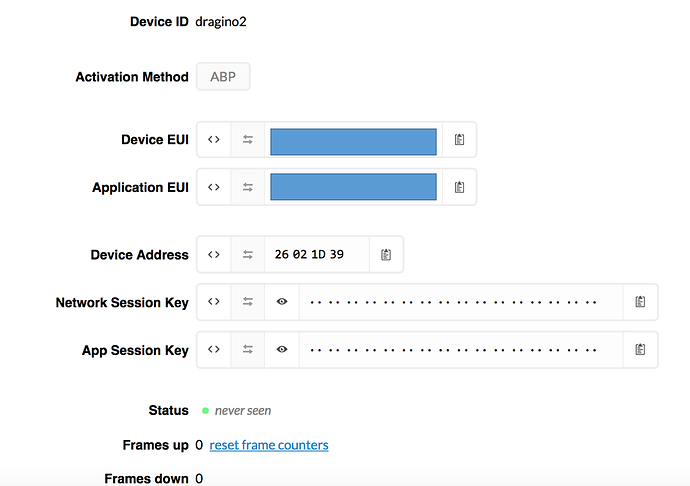Swap byte order of Network Session Key
This screenshot has height=486, width=690.
pyautogui.click(x=248, y=302)
